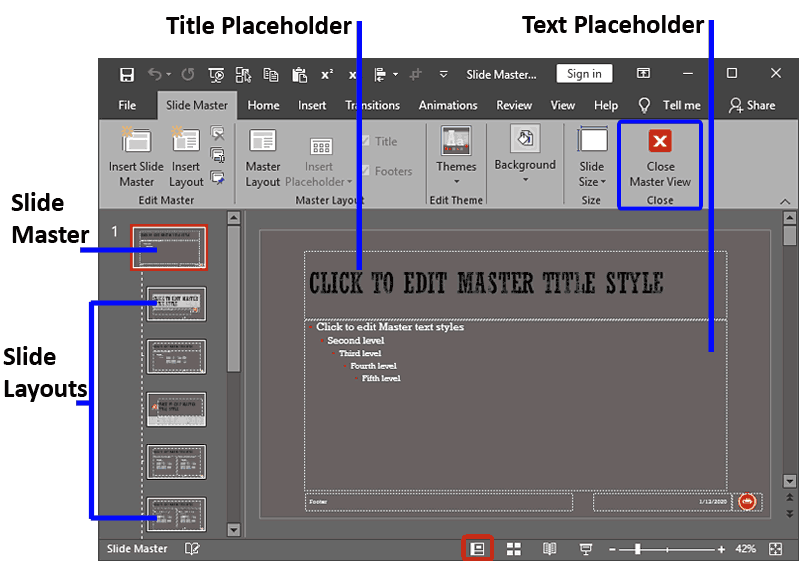Open Ribbon Display Options icon
Viewport: 799px width, 561px height.
click(x=643, y=73)
